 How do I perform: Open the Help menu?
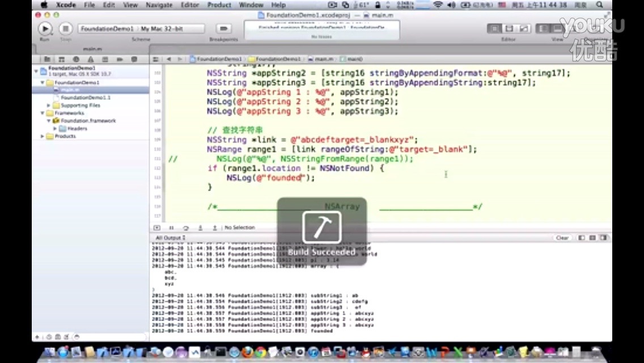[278, 5]
